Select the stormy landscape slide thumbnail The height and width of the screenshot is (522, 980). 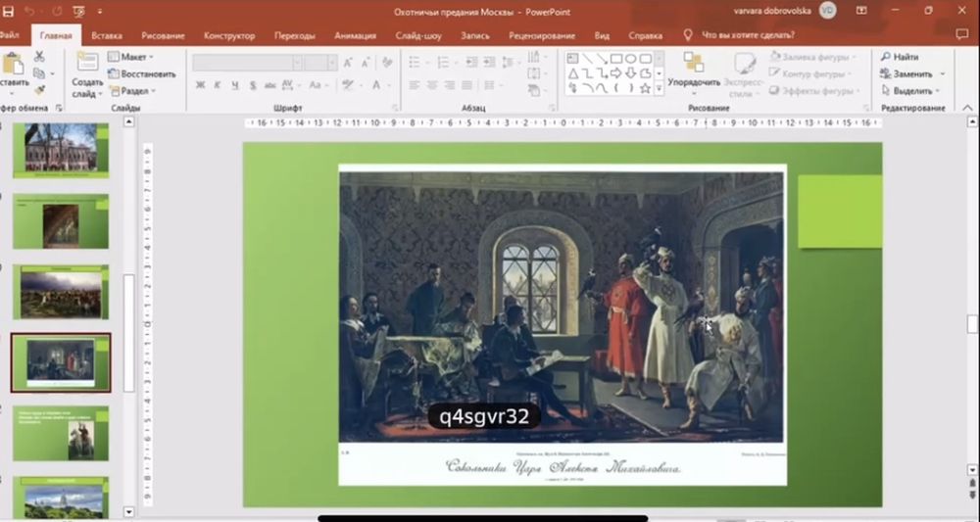(61, 292)
